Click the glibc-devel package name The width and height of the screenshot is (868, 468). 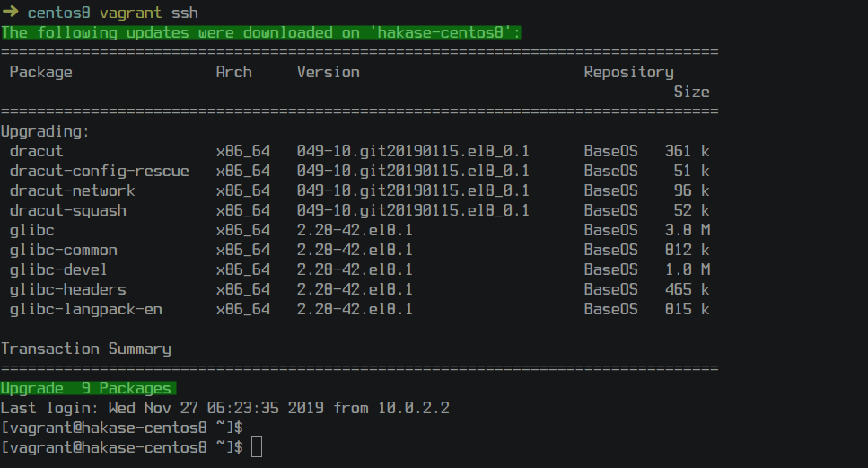coord(58,269)
